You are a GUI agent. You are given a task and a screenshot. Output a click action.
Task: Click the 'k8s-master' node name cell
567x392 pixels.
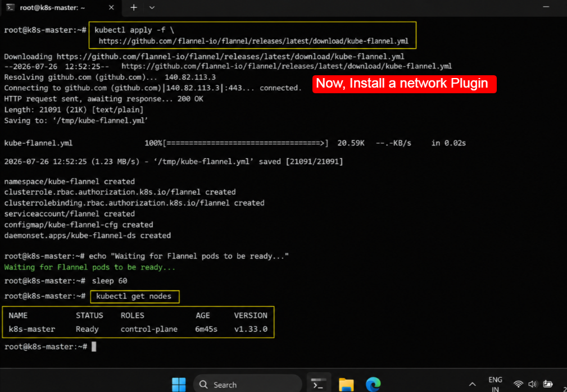click(x=32, y=329)
